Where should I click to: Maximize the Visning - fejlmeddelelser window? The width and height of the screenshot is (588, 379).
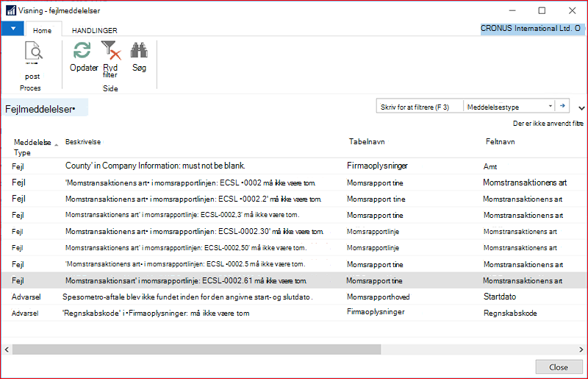[542, 10]
